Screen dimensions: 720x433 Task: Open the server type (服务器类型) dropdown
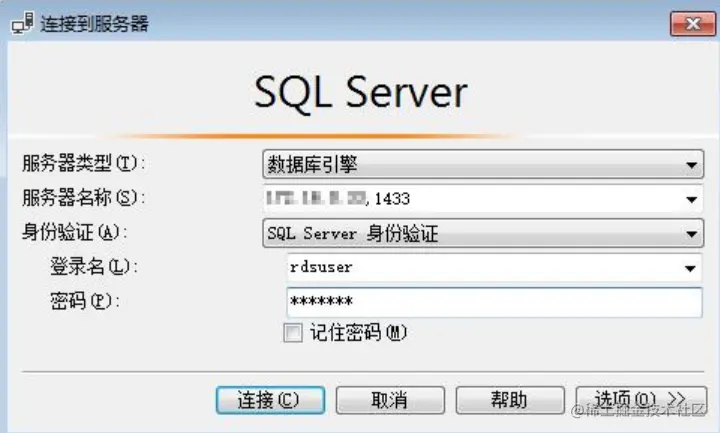point(483,164)
